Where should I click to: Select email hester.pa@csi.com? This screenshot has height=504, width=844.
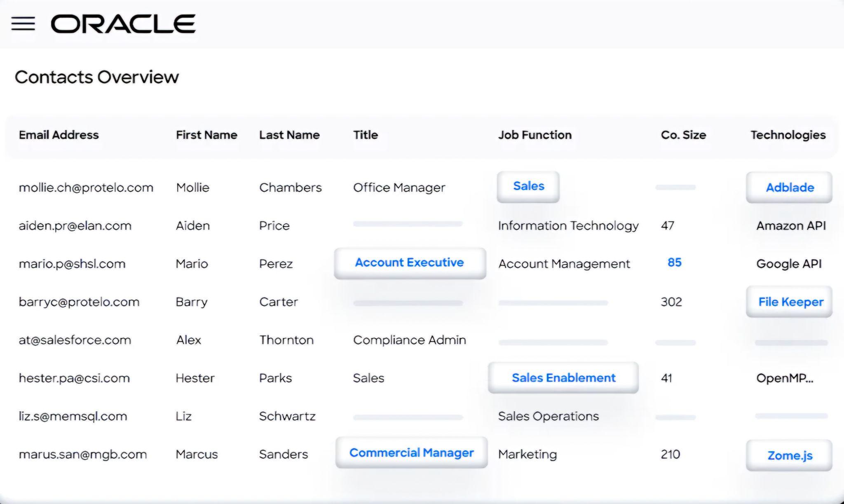[x=74, y=378]
